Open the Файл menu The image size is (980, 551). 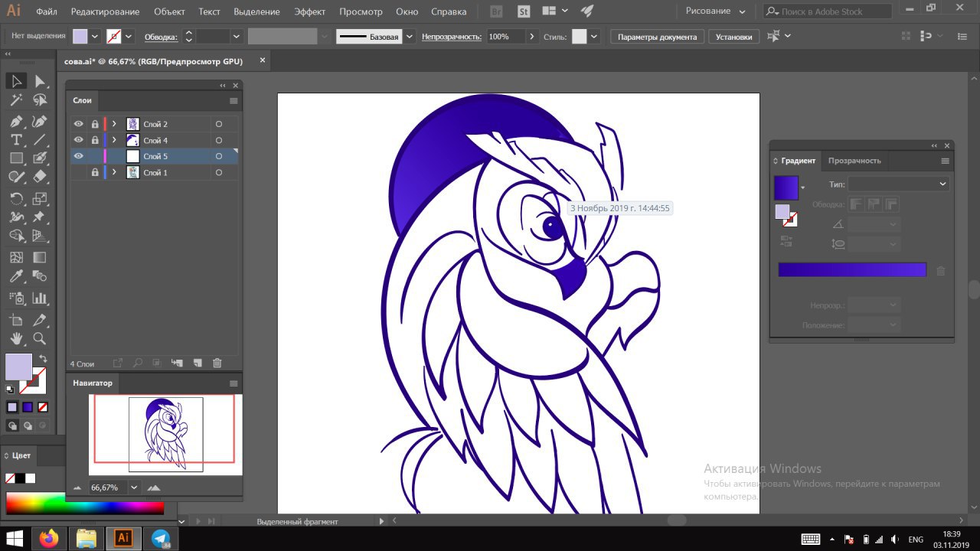pyautogui.click(x=46, y=11)
